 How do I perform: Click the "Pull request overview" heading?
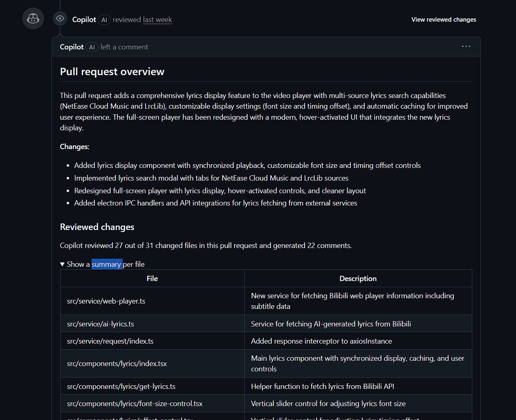point(112,72)
